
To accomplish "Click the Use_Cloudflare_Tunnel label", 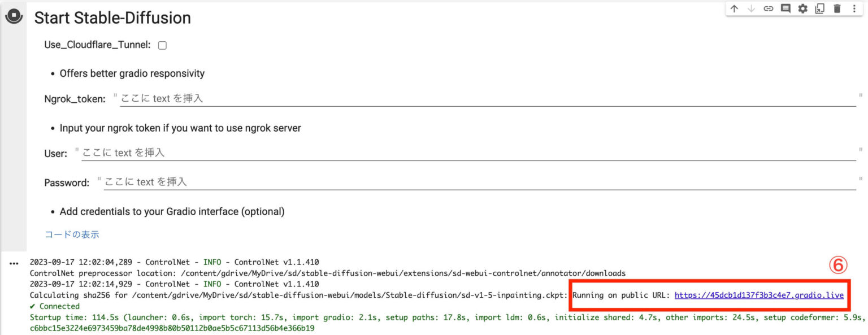I will (97, 45).
